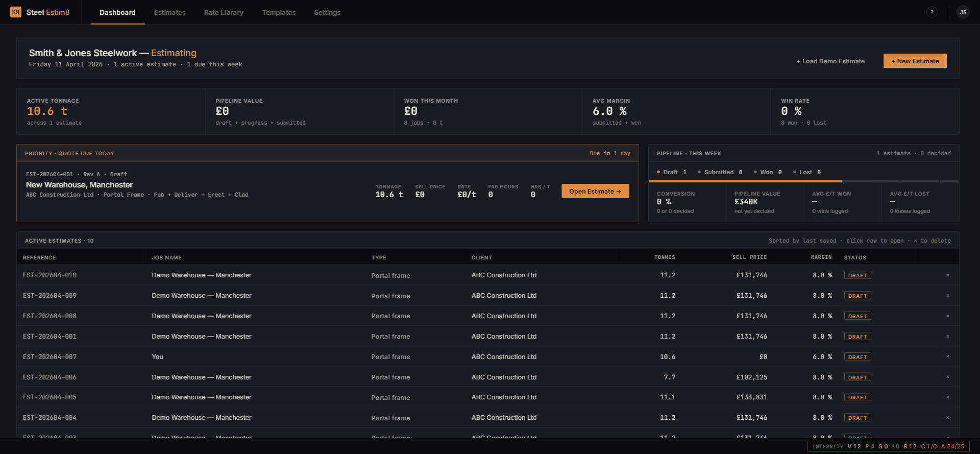Open the JS user avatar
Image resolution: width=980 pixels, height=454 pixels.
click(963, 12)
